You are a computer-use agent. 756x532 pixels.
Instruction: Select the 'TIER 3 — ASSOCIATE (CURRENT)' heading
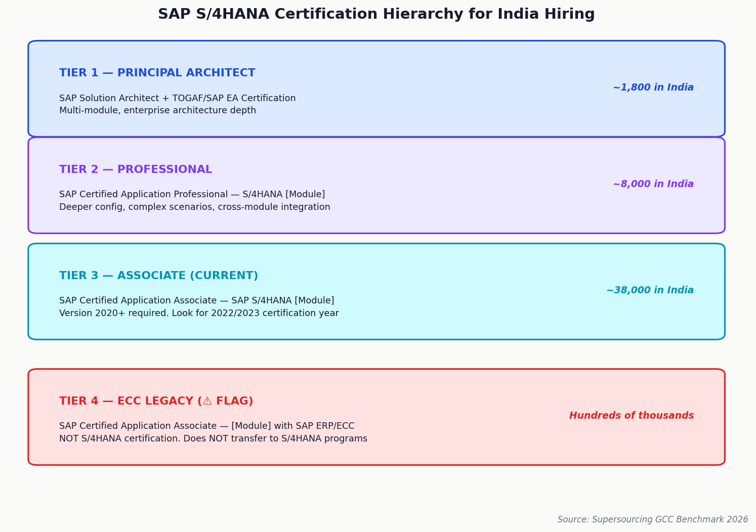[159, 276]
